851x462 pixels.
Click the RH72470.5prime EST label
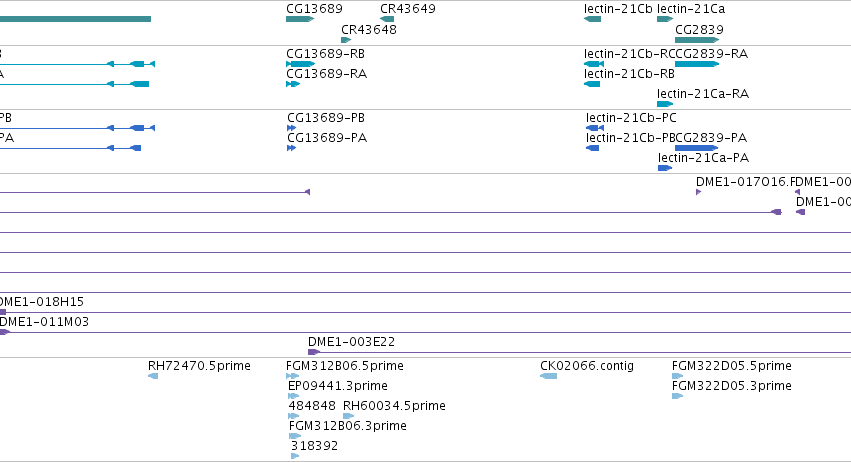click(199, 366)
